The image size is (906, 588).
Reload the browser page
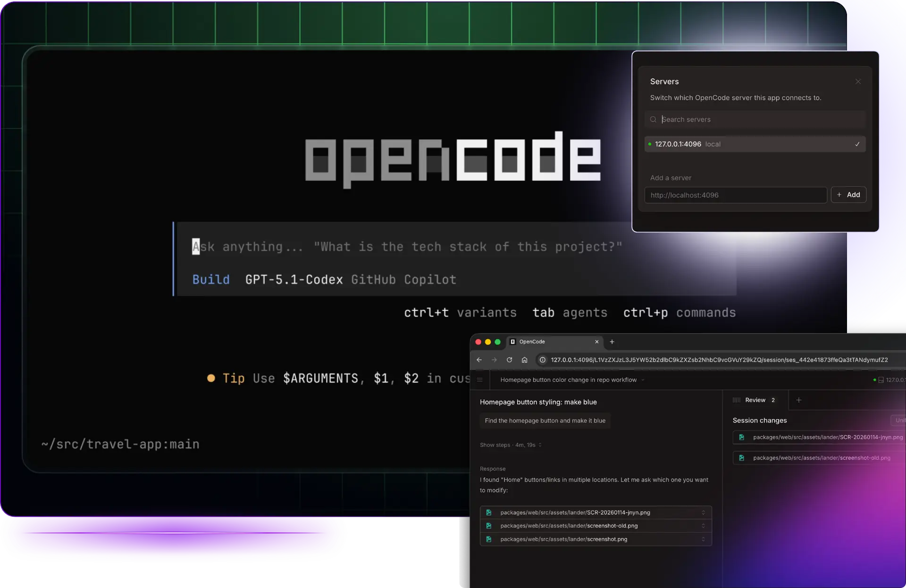[509, 360]
